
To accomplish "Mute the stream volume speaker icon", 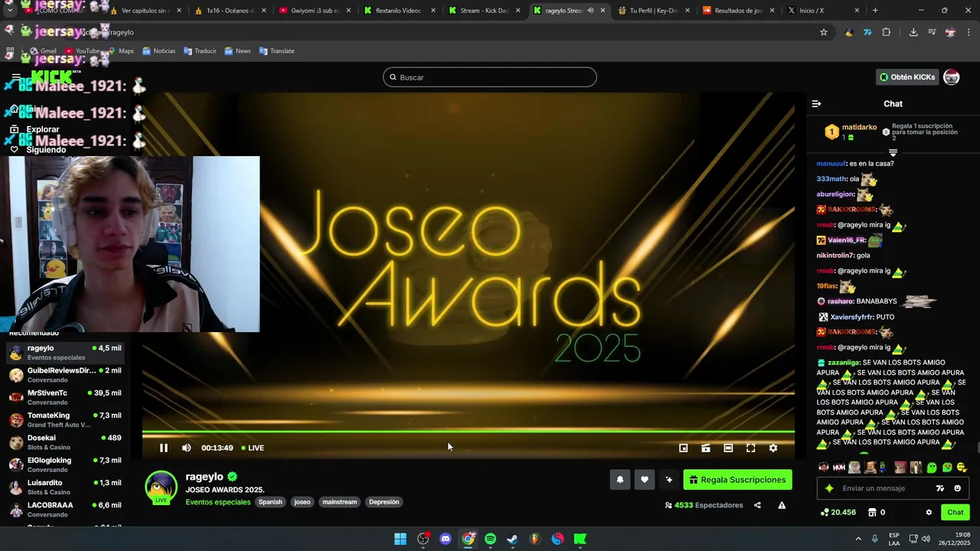I will (186, 448).
